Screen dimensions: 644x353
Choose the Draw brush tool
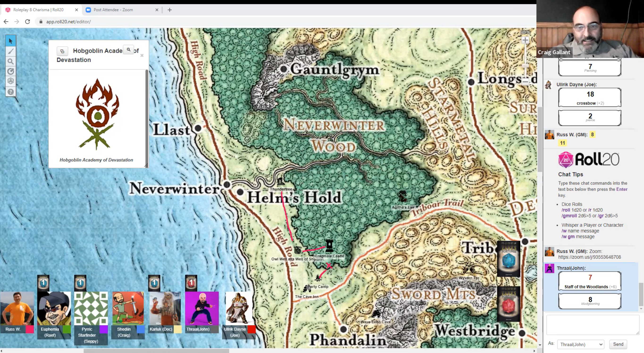pos(11,51)
